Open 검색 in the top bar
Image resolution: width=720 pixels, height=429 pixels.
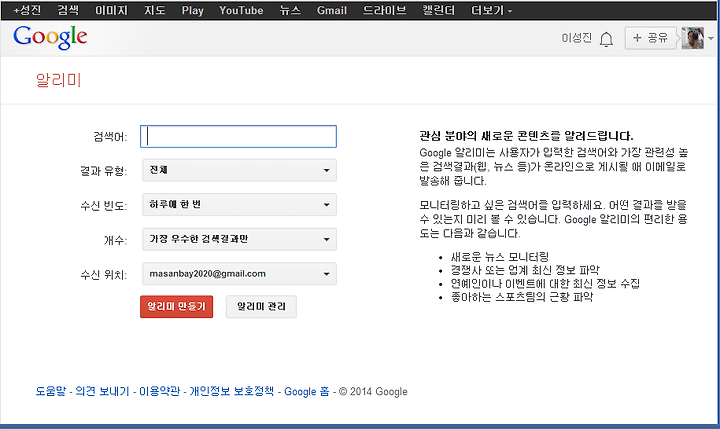click(x=68, y=10)
